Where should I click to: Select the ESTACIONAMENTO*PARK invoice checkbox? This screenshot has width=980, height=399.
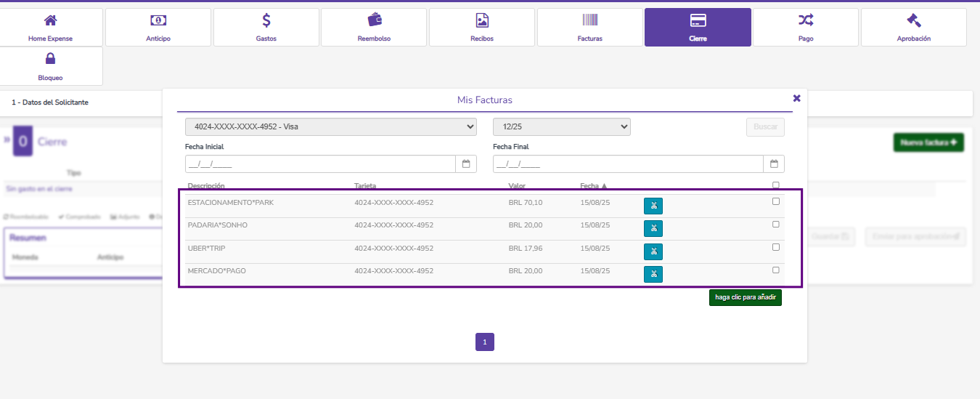[x=776, y=201]
